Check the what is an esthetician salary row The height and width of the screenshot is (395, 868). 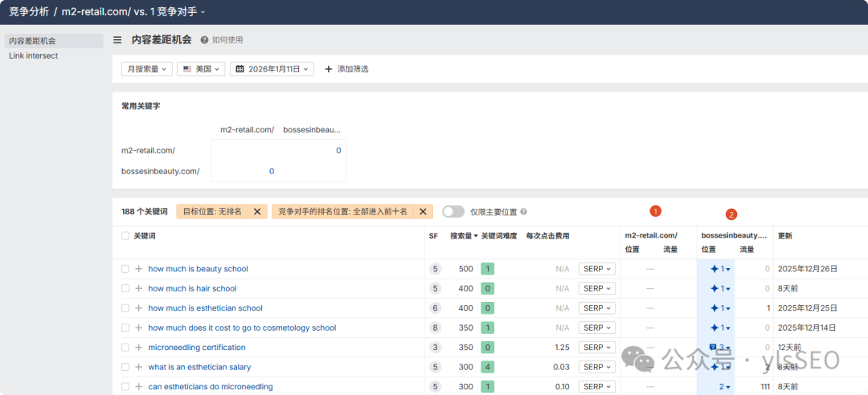tap(125, 367)
